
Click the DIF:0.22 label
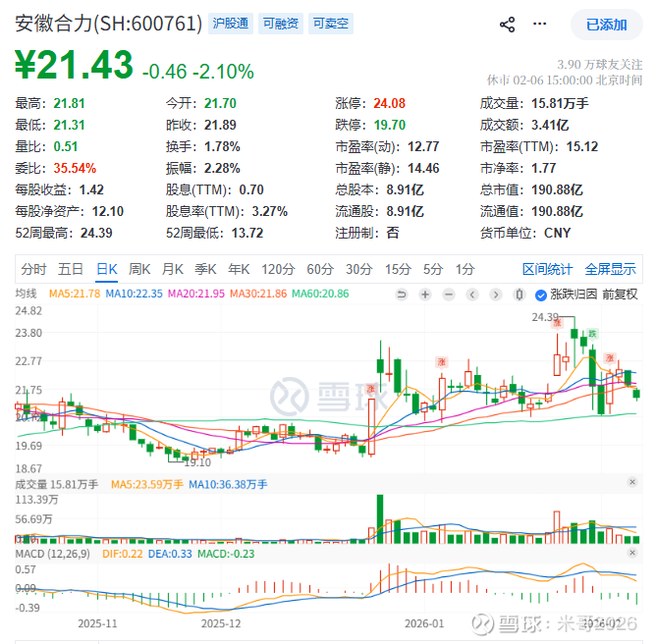click(x=123, y=554)
